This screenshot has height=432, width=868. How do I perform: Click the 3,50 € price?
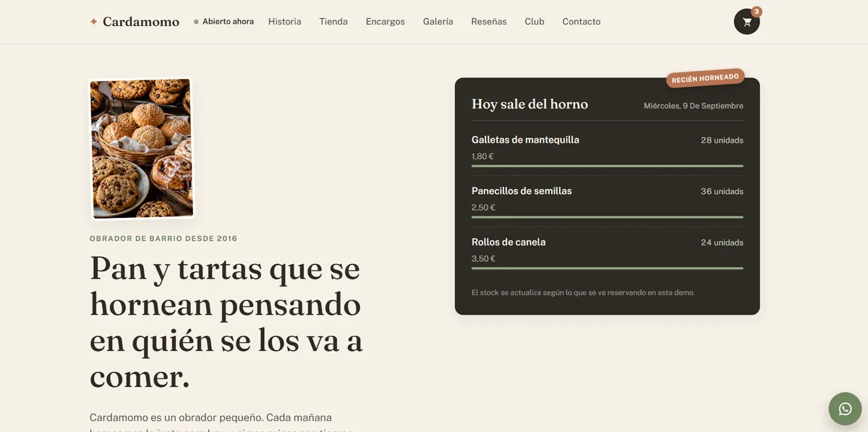[x=483, y=259]
